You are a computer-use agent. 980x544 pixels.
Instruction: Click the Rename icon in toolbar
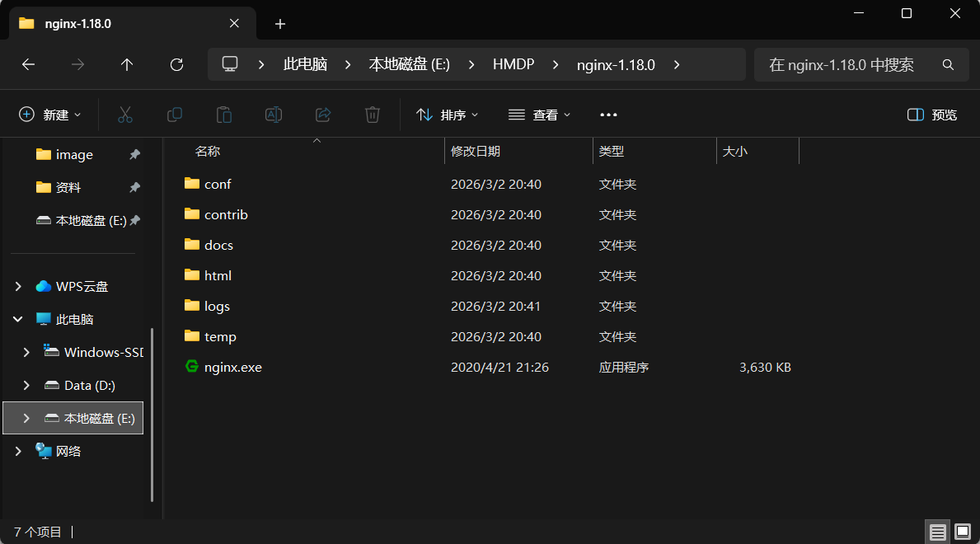[x=274, y=115]
